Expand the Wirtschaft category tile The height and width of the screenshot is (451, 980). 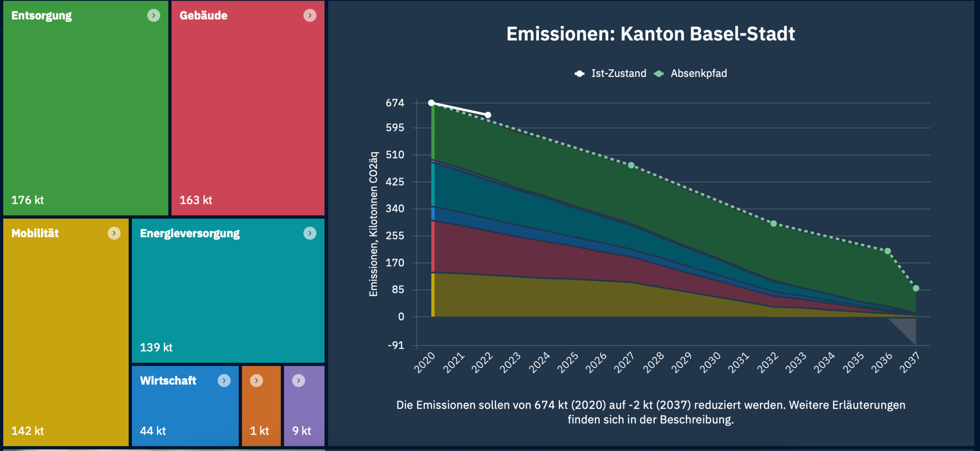(185, 407)
